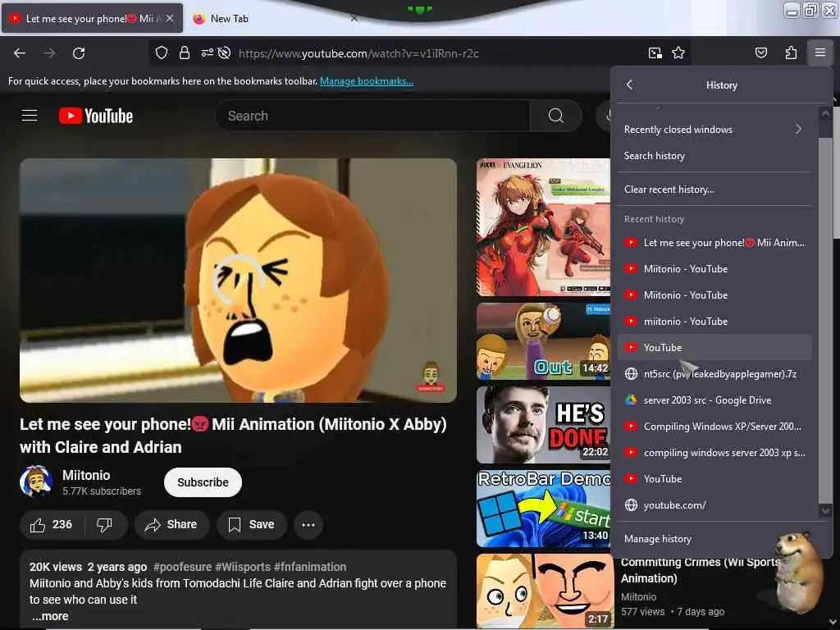Image resolution: width=840 pixels, height=630 pixels.
Task: Open the 'HE'S DONE' 22:02 thumbnail
Action: tap(543, 424)
